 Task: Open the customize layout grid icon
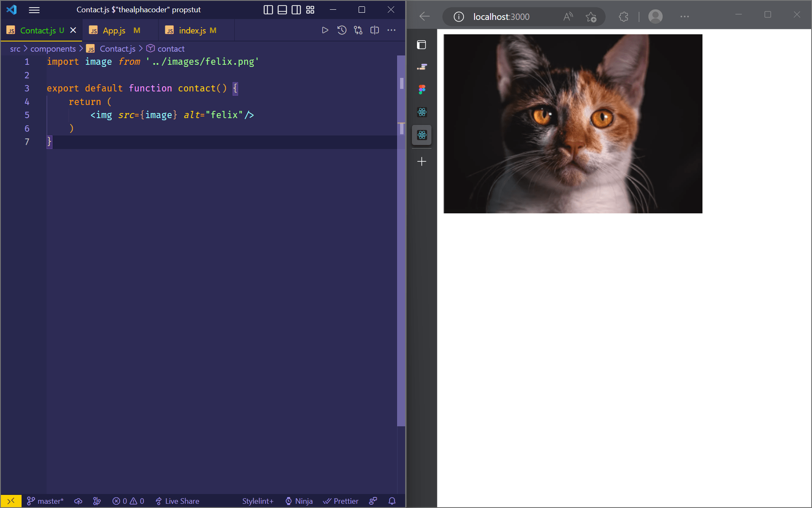(310, 10)
